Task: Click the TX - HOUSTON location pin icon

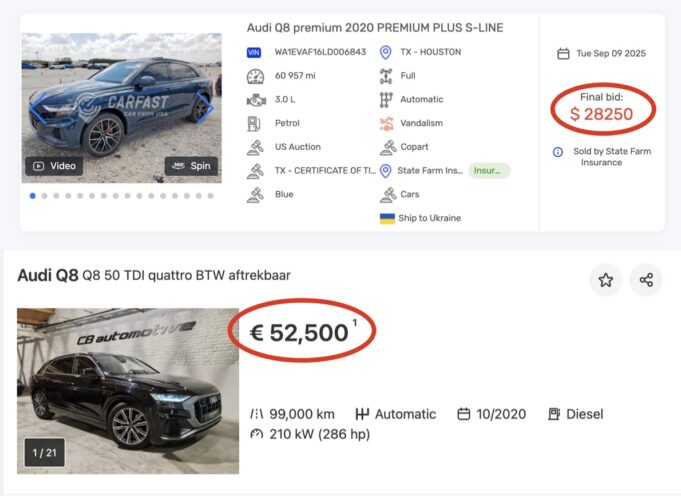Action: click(x=386, y=52)
